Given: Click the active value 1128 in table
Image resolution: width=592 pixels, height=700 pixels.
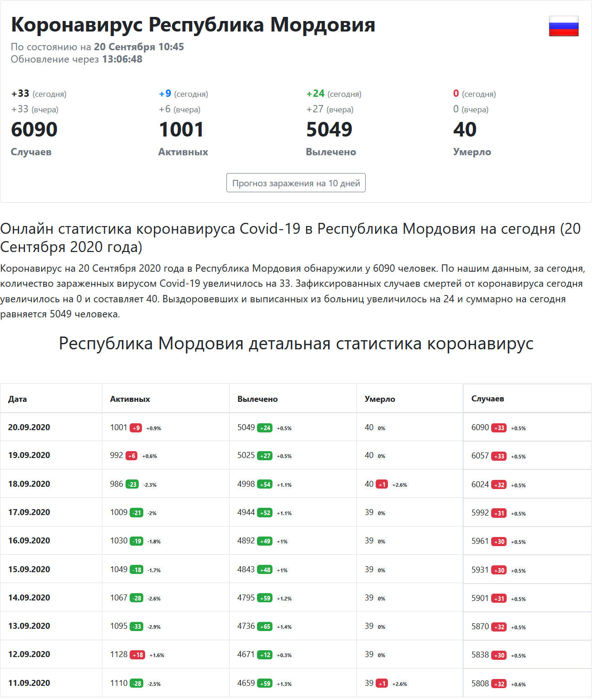Looking at the screenshot, I should point(119,654).
